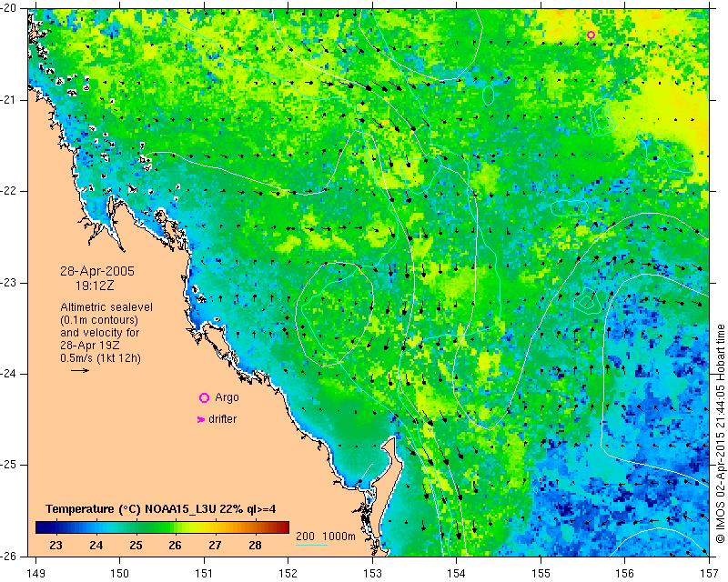
Task: Click the '28-Apr 19Z' velocity date text
Action: 89,346
